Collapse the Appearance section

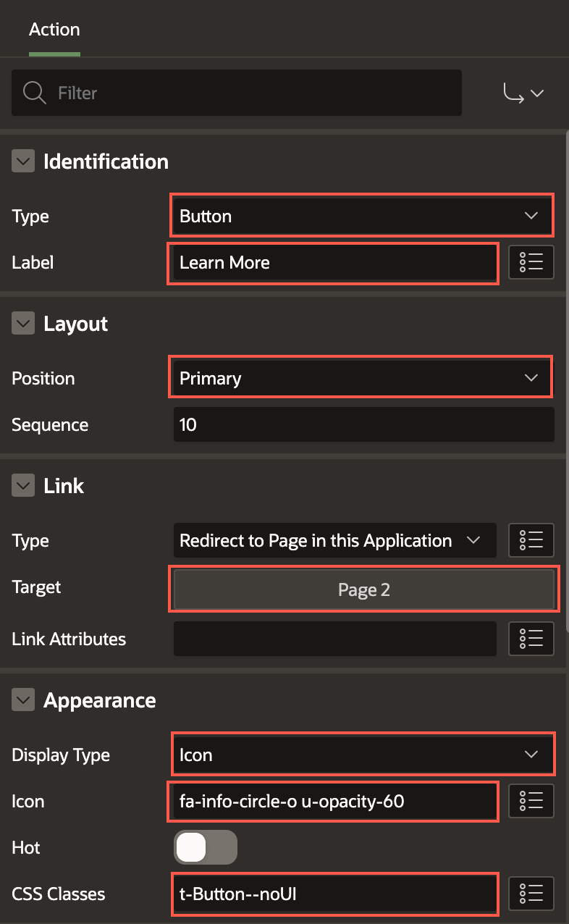pos(23,700)
